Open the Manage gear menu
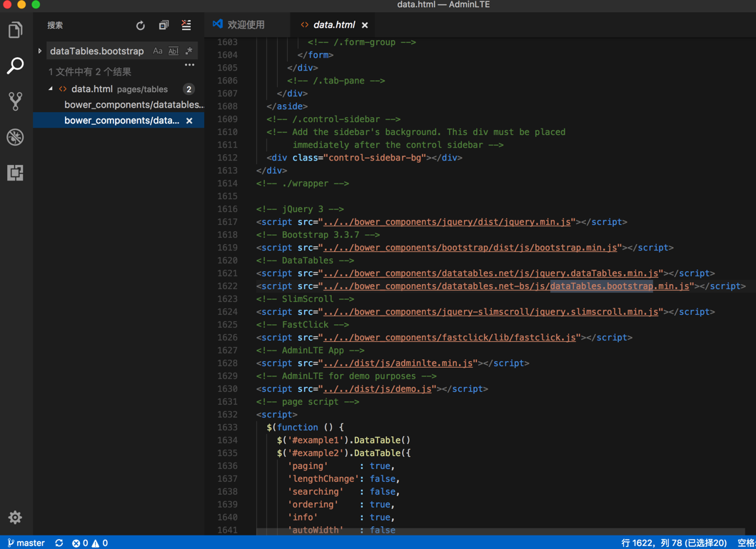 15,518
